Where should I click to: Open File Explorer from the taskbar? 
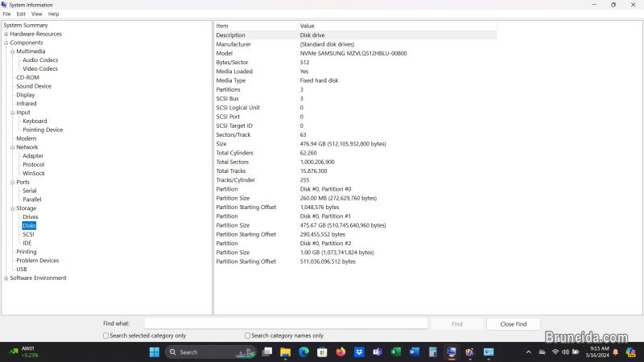[286, 352]
